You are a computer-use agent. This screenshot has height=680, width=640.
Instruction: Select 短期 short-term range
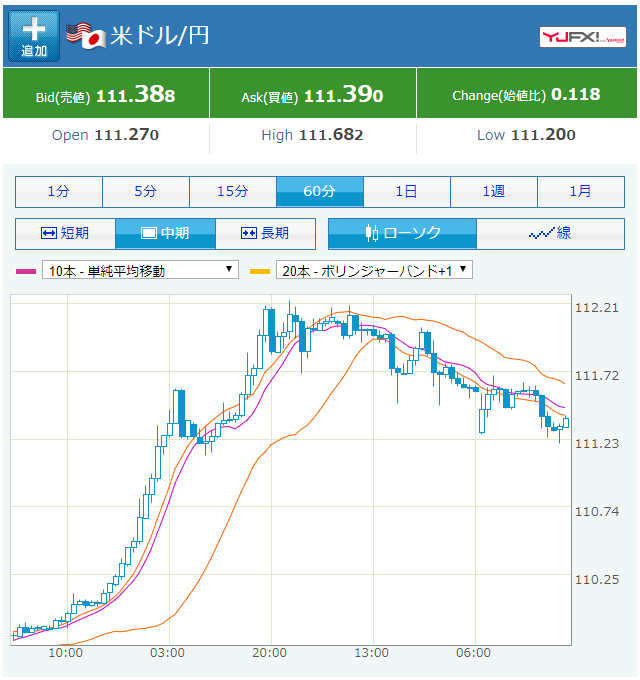(x=65, y=233)
